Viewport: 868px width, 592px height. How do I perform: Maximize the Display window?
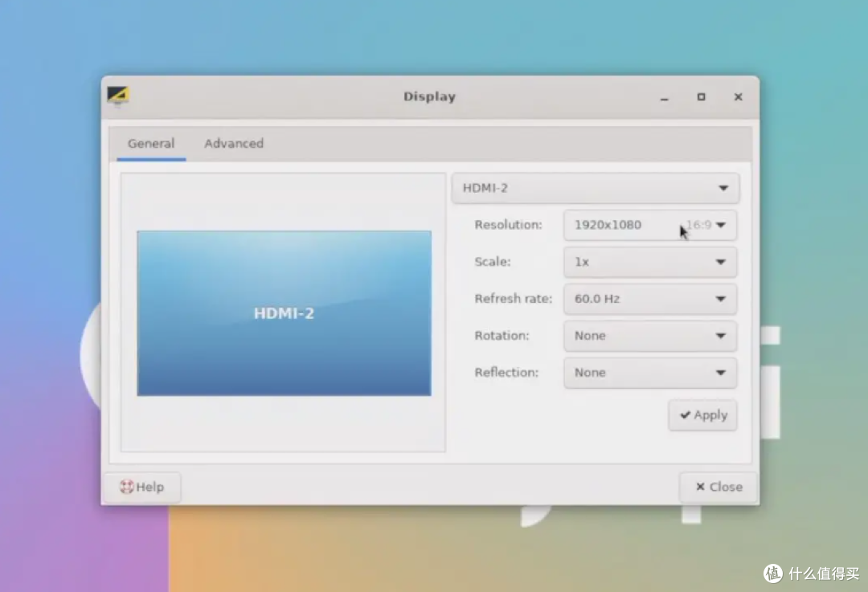(702, 97)
